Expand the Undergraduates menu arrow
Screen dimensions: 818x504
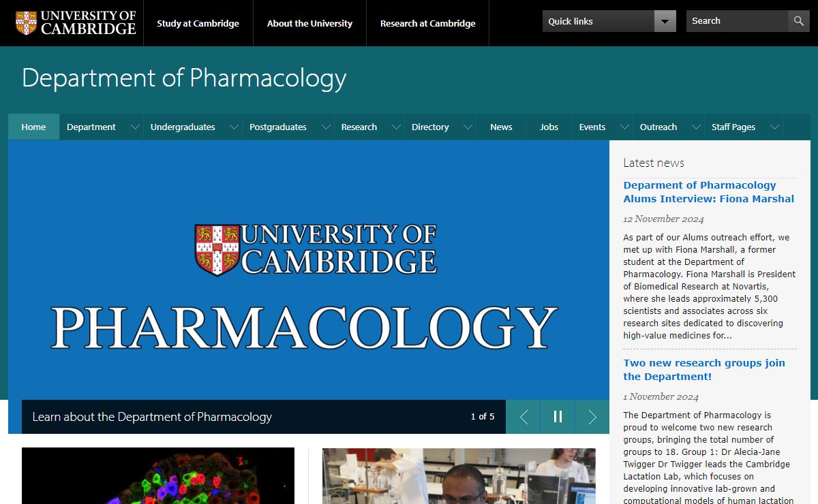234,127
